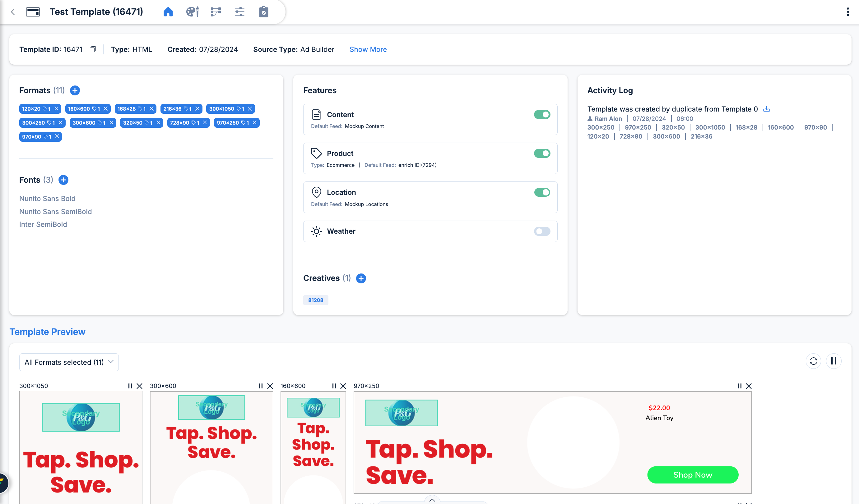Pause the 160×600 preview

coord(334,386)
